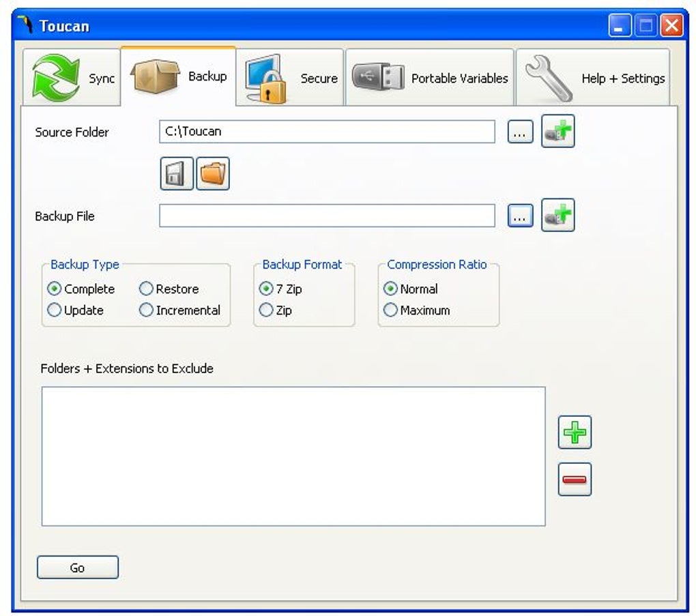Minimize the Toucan window

point(620,25)
